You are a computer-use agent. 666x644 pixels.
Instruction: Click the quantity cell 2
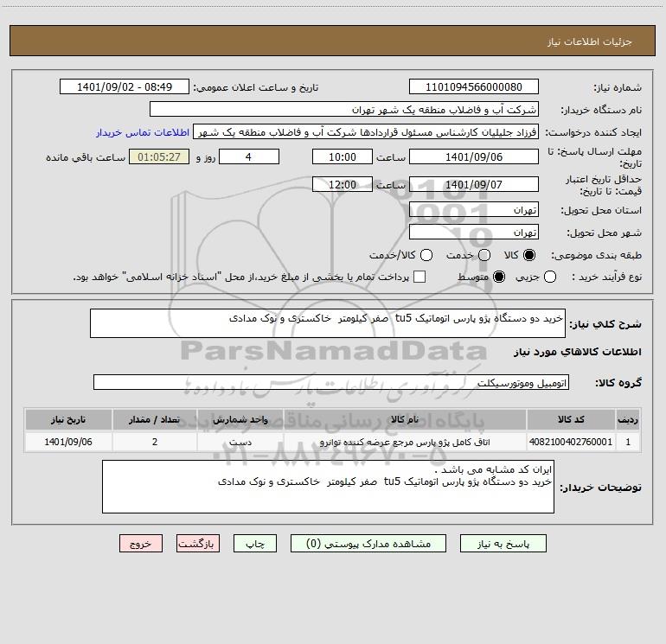click(155, 442)
